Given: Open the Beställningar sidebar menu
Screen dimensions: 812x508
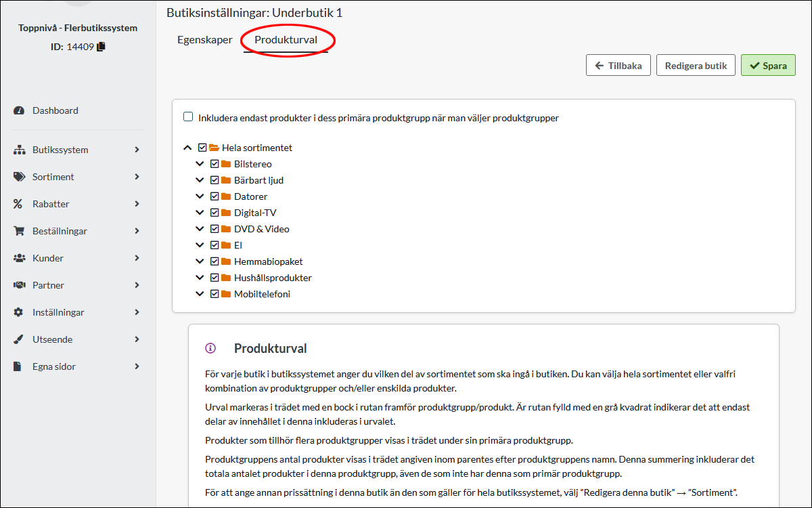Looking at the screenshot, I should click(x=78, y=231).
